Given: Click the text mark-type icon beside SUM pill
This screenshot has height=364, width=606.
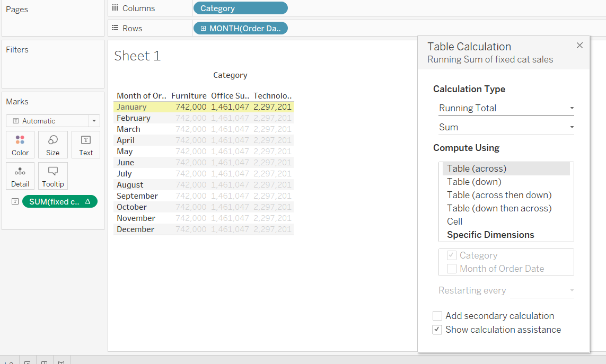Looking at the screenshot, I should (15, 201).
